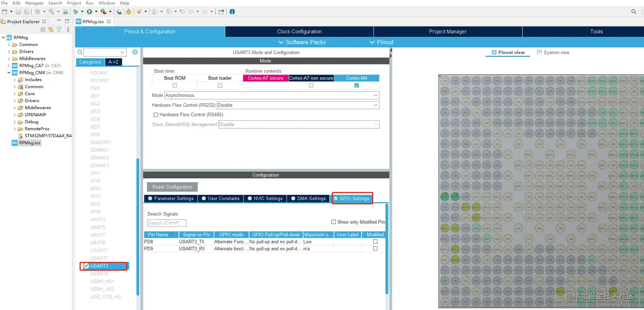Click the green Run icon
This screenshot has height=310, width=644.
tap(89, 12)
